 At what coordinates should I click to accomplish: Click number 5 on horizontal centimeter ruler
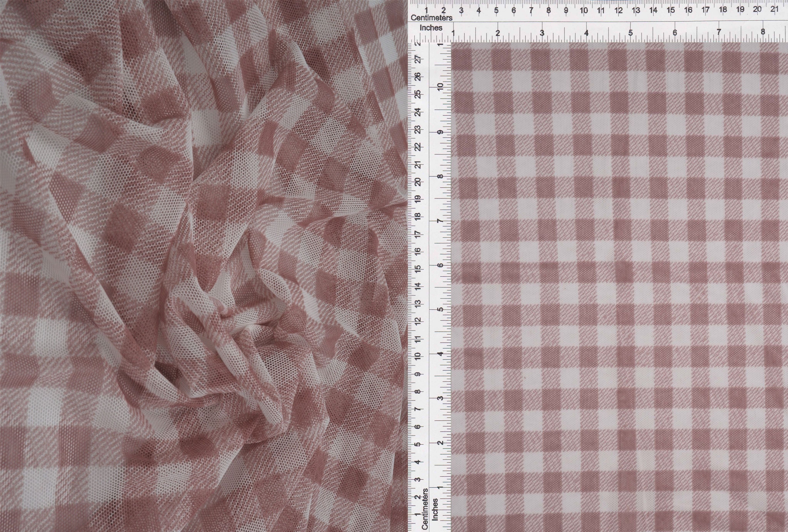click(x=496, y=11)
